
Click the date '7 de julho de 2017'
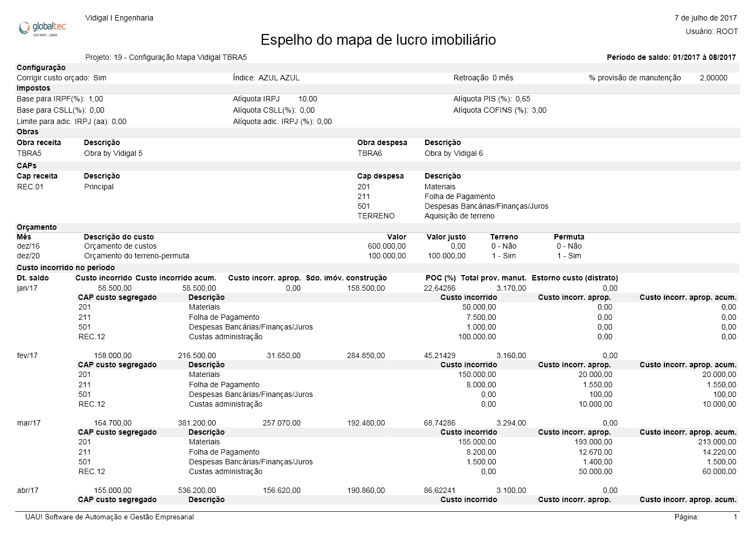coord(705,18)
